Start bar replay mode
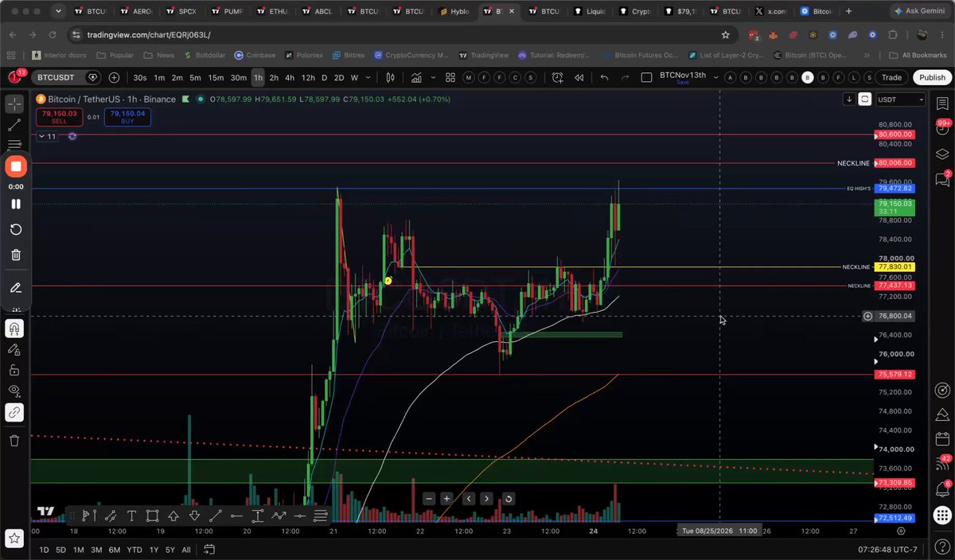Image resolution: width=955 pixels, height=560 pixels. click(x=579, y=77)
